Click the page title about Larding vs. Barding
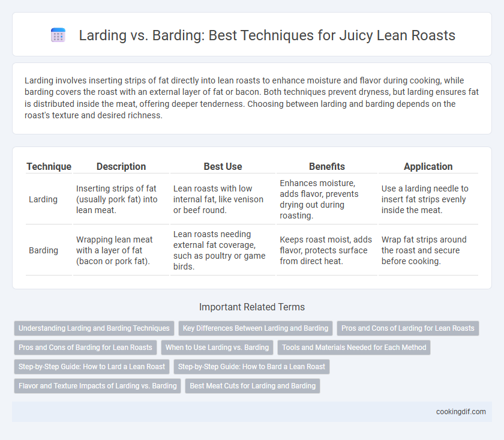 267,35
